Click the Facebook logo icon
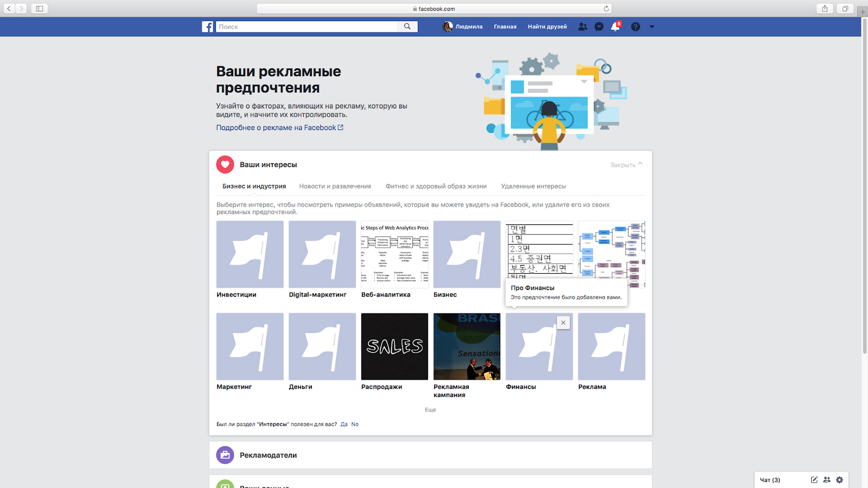Screen dimensions: 868x488 click(207, 27)
